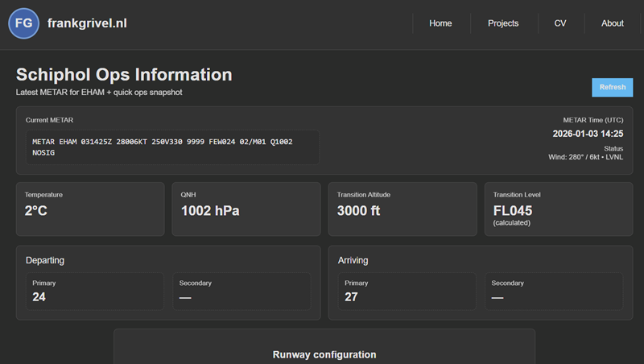Click the wind status line text

pos(585,156)
